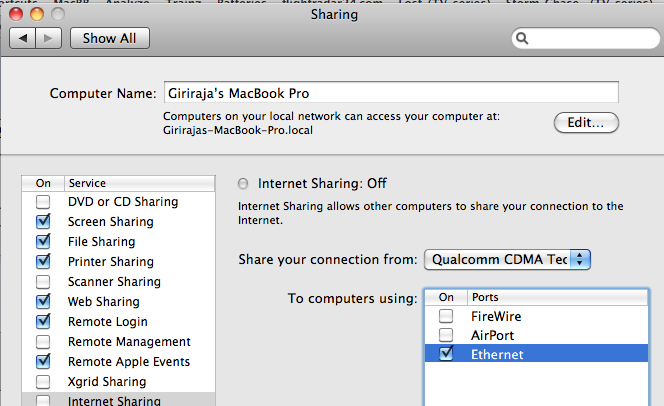Uncheck Screen Sharing checkbox
Image resolution: width=664 pixels, height=406 pixels.
pyautogui.click(x=43, y=221)
